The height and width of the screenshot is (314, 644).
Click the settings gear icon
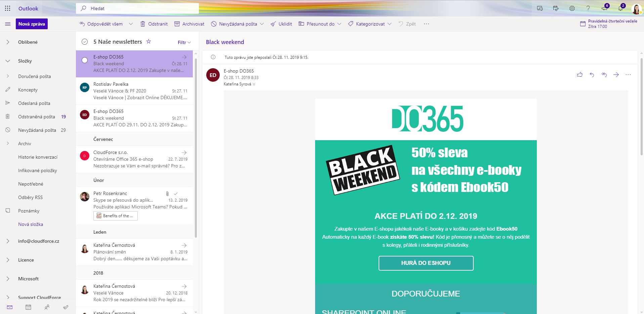572,8
